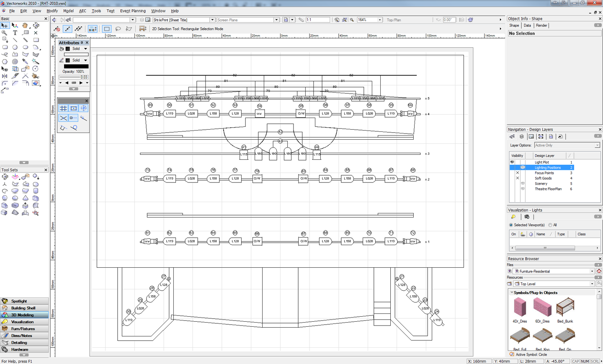Select the Pan hand tool
This screenshot has width=603, height=364.
pos(25,26)
